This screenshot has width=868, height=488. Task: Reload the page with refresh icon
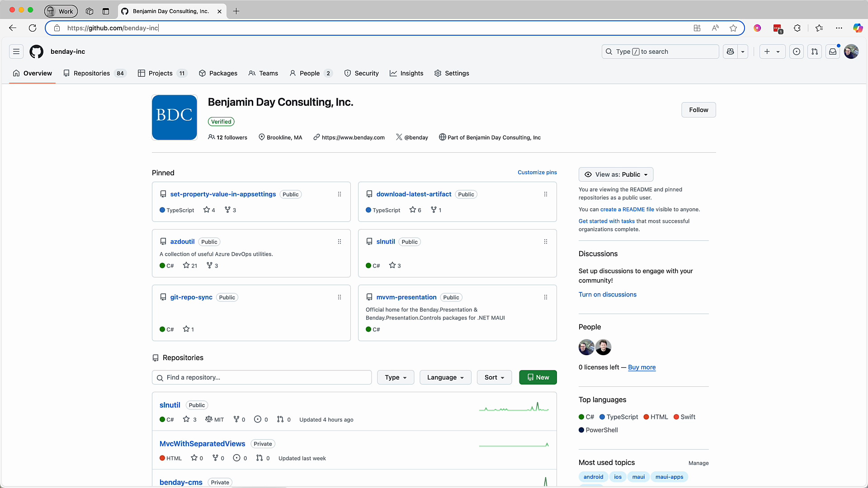(33, 28)
